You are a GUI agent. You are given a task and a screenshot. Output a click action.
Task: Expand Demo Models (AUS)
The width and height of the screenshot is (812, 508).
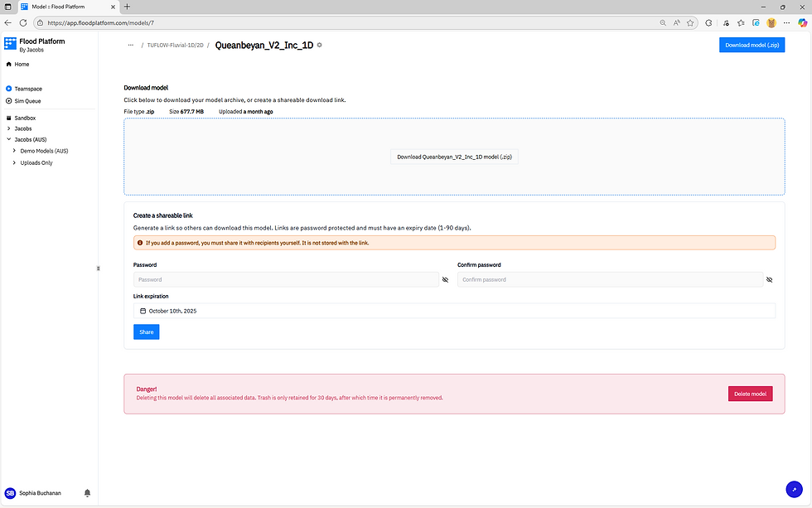pos(14,151)
